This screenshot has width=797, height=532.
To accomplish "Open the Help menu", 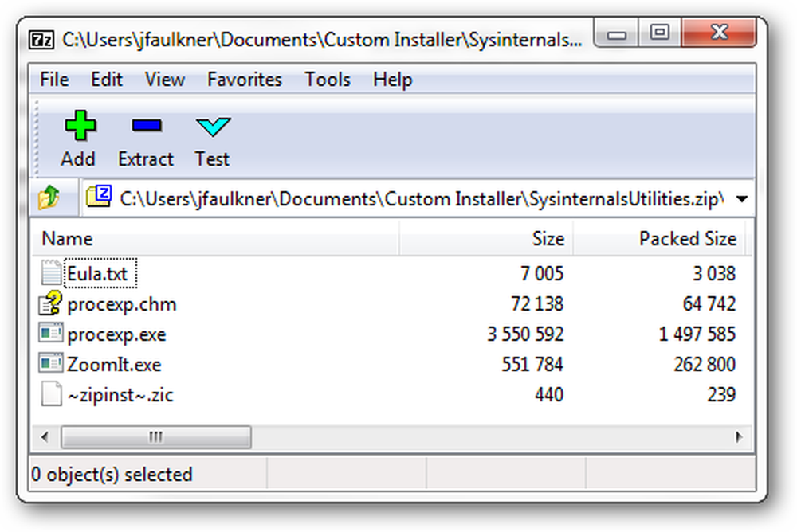I will [392, 80].
